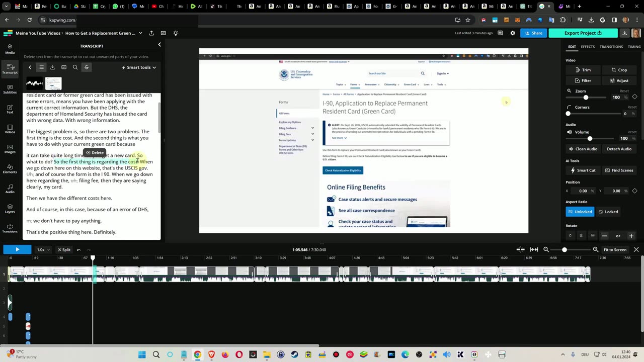Switch to the EFFECTS tab
This screenshot has height=362, width=644.
point(588,47)
